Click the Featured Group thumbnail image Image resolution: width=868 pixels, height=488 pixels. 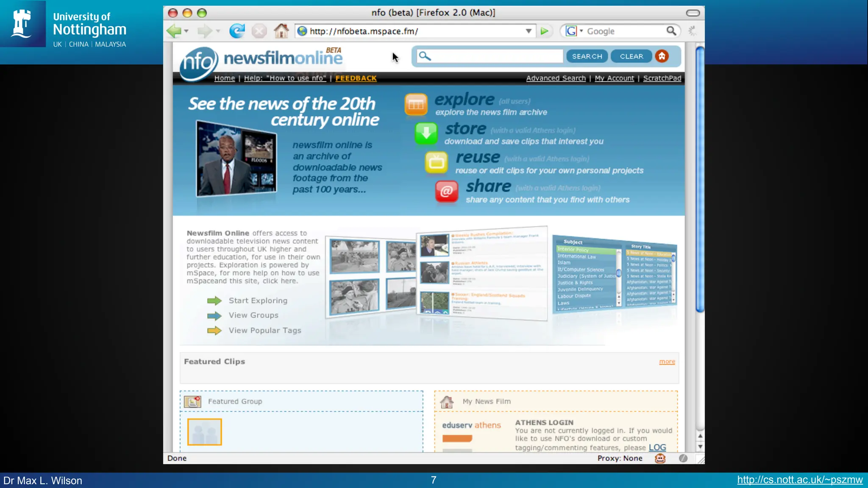[204, 432]
